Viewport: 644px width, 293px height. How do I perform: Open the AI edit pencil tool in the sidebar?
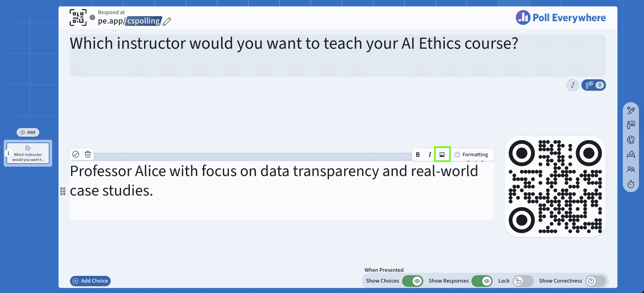click(631, 110)
